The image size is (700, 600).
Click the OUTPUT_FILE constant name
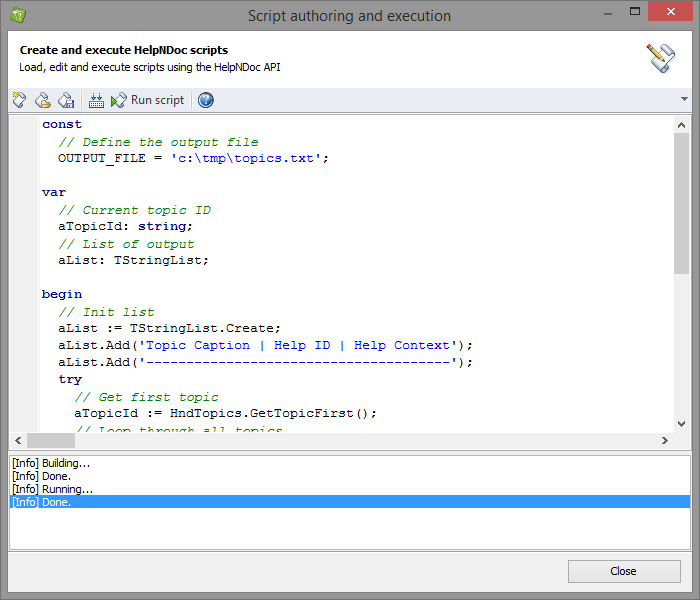tap(102, 158)
